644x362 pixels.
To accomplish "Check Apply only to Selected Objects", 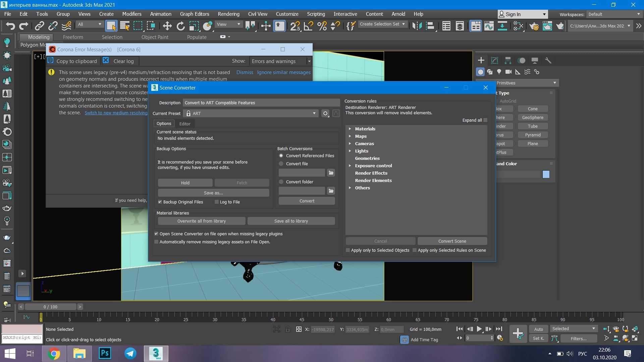I will click(x=348, y=250).
